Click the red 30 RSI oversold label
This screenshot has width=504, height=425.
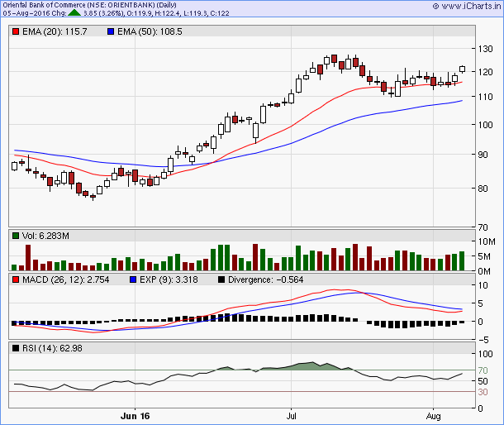click(483, 392)
